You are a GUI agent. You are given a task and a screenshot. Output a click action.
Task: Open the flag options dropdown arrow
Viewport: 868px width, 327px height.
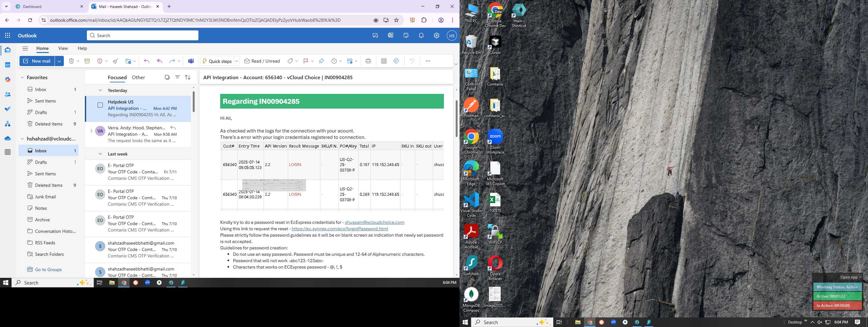point(312,61)
